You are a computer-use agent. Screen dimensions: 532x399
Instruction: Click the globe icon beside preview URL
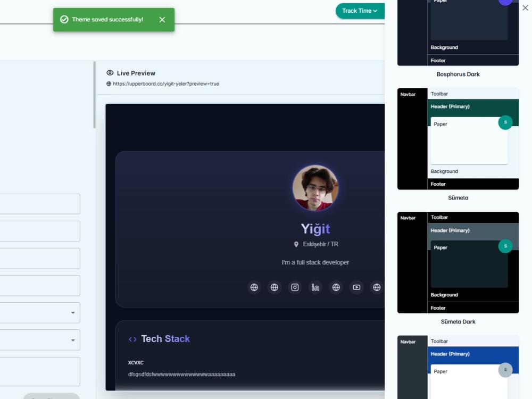pos(109,84)
